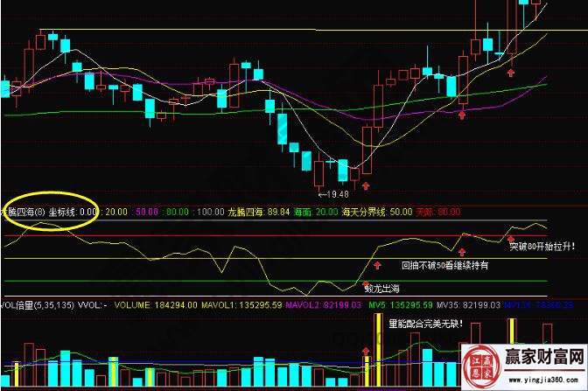
Task: Click the 龙腾四海: 89.84 value readout
Action: click(258, 211)
